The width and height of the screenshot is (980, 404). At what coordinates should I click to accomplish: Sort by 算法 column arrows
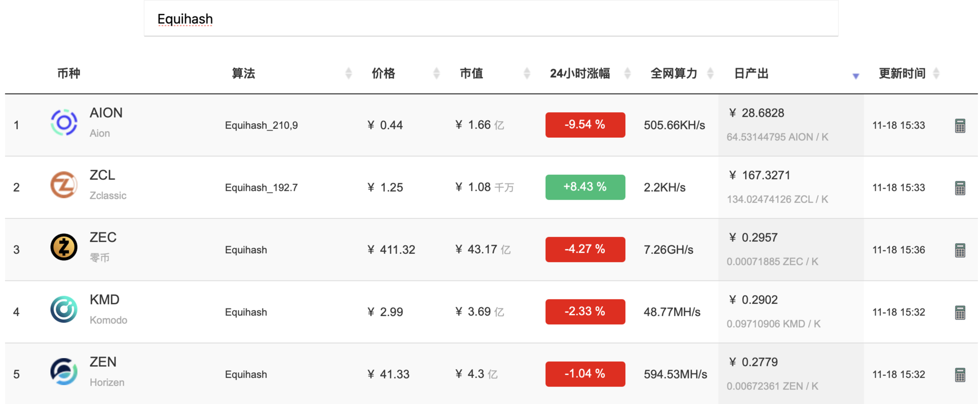pyautogui.click(x=349, y=74)
